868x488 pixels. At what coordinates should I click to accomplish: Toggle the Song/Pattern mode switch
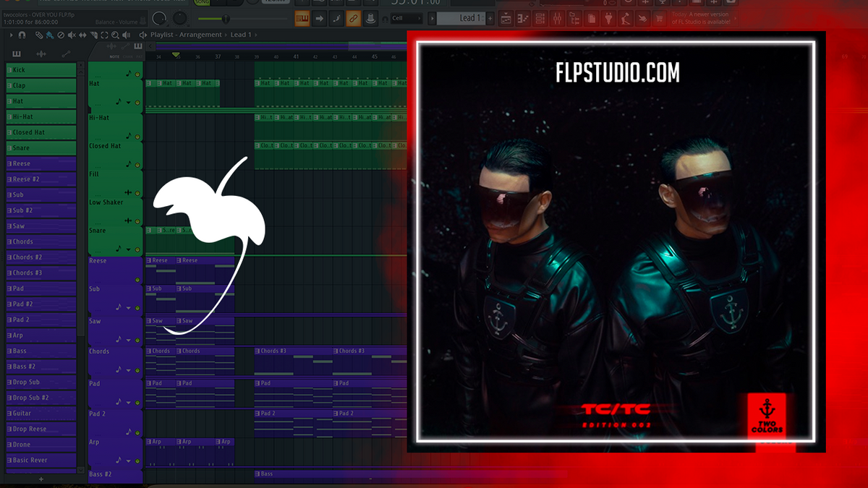203,4
